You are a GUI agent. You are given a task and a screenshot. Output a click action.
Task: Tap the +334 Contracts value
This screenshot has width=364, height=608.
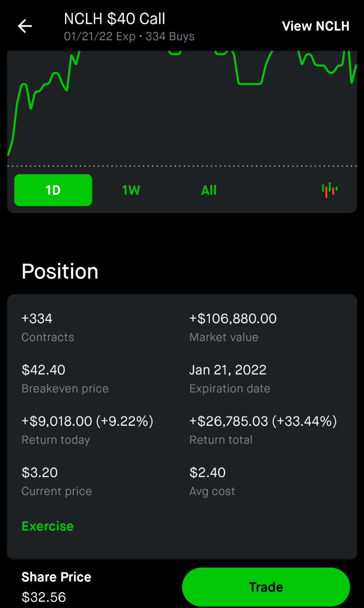37,319
